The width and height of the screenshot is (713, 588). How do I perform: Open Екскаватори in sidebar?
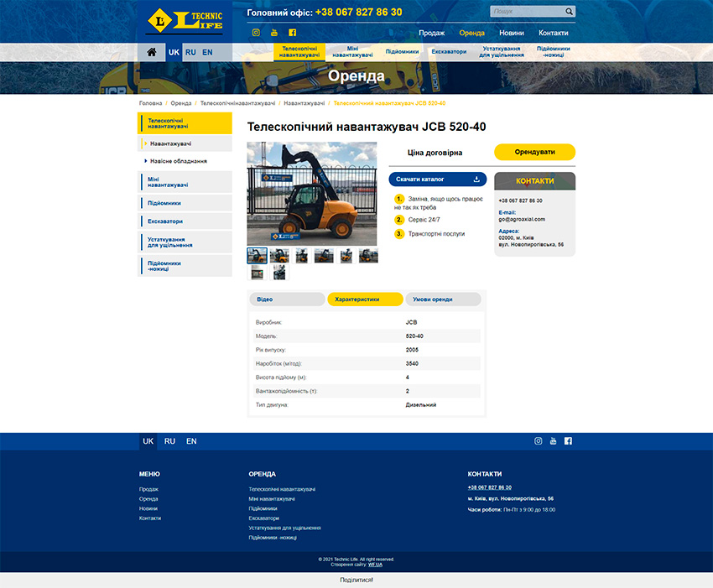185,221
